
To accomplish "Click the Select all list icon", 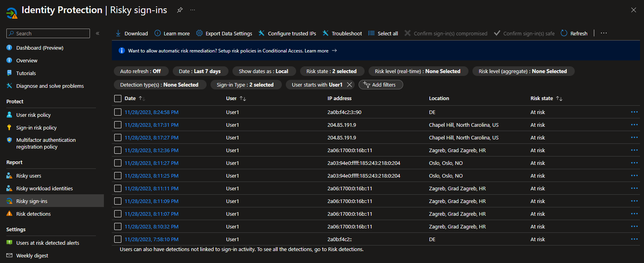I will tap(371, 33).
